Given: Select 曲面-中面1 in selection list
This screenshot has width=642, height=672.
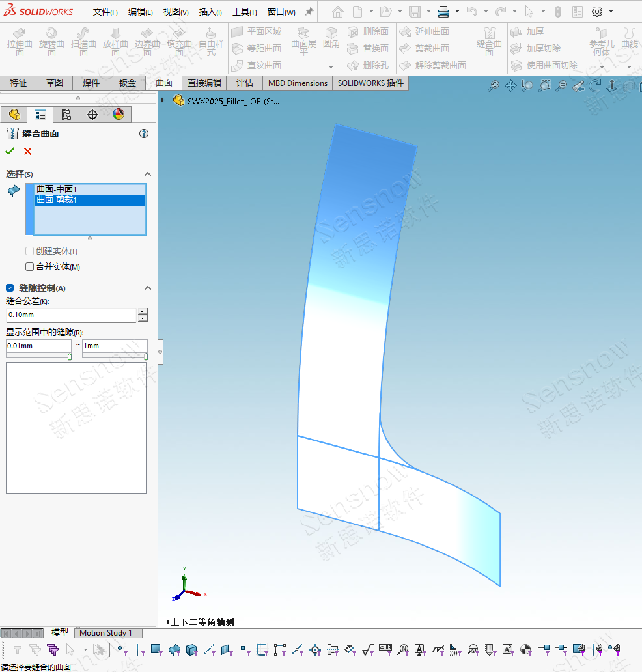Looking at the screenshot, I should [57, 189].
